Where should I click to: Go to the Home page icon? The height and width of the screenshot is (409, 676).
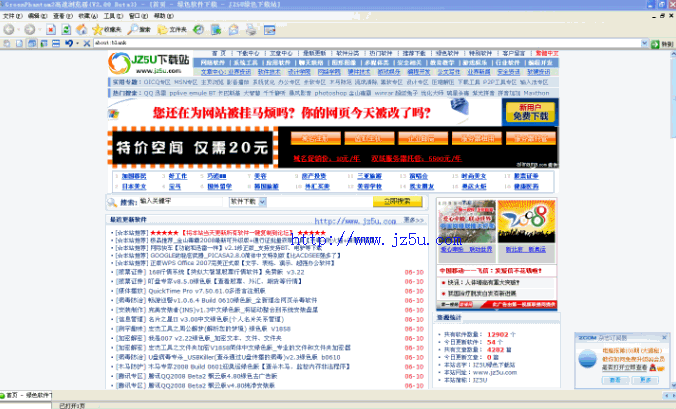click(81, 29)
